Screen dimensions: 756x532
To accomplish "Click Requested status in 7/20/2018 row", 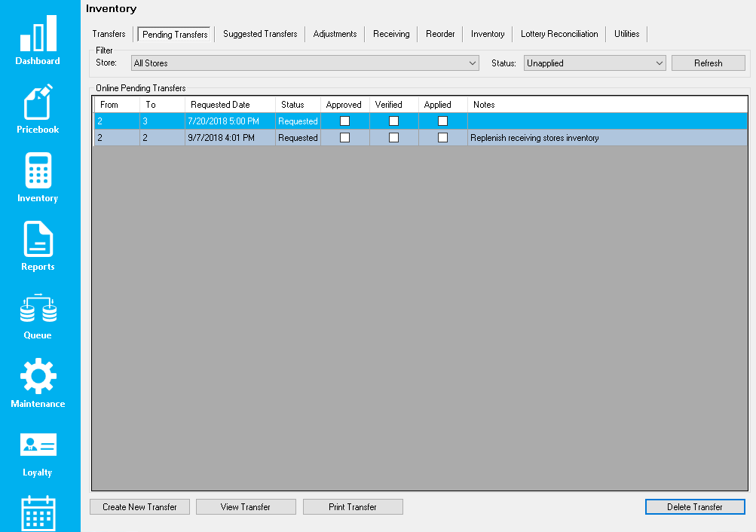I will 298,121.
